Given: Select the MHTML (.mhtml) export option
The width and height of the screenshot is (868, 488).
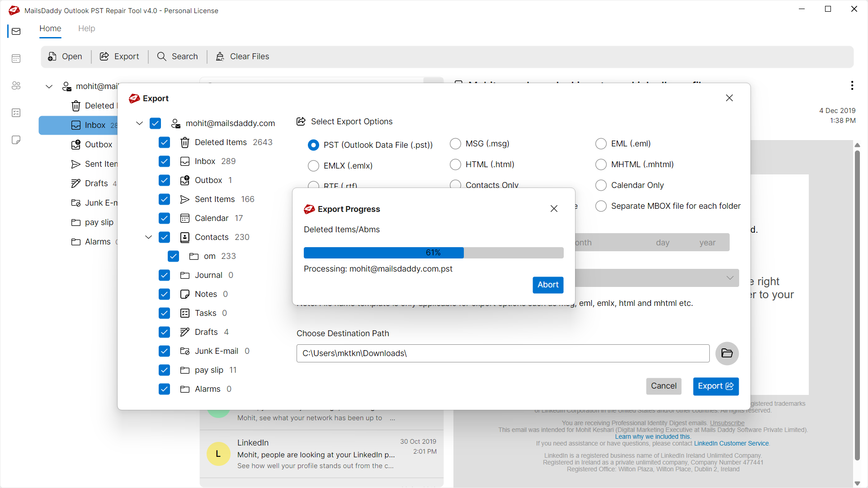Looking at the screenshot, I should pyautogui.click(x=601, y=164).
